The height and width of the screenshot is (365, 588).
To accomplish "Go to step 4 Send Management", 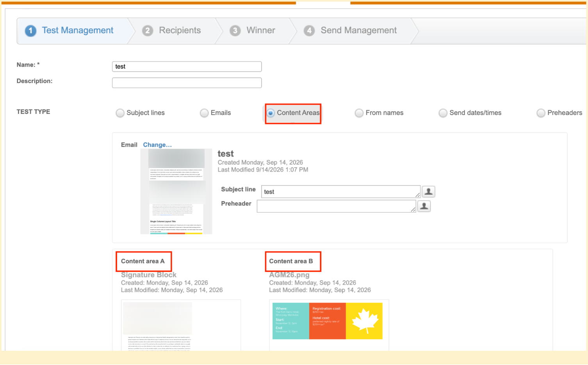I will [351, 30].
